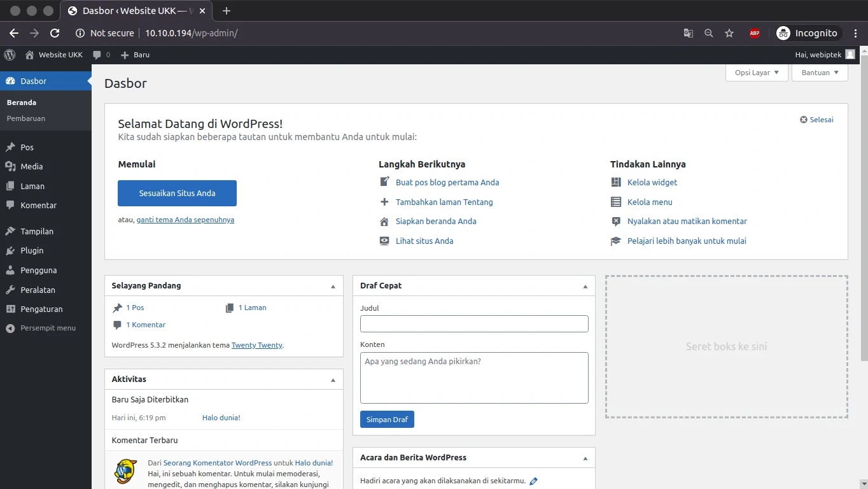Click the browser back arrow
The image size is (868, 489).
14,33
